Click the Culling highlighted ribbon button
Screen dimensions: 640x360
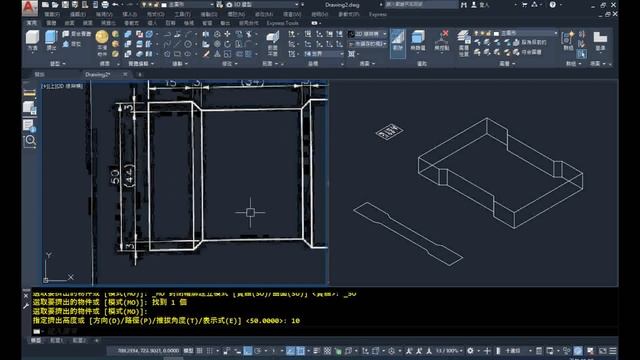[x=398, y=43]
